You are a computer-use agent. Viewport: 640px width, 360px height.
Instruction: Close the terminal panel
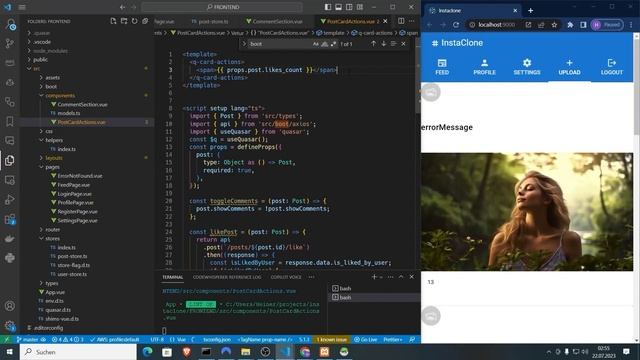pyautogui.click(x=411, y=277)
